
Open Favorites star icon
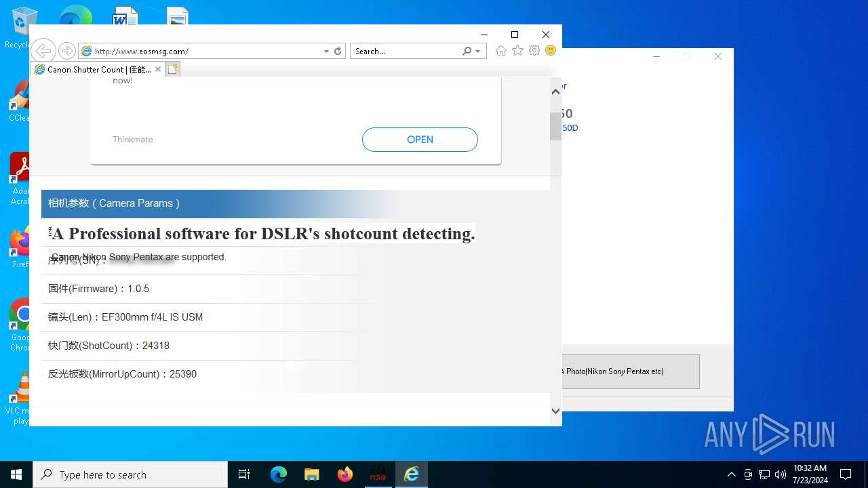click(517, 51)
